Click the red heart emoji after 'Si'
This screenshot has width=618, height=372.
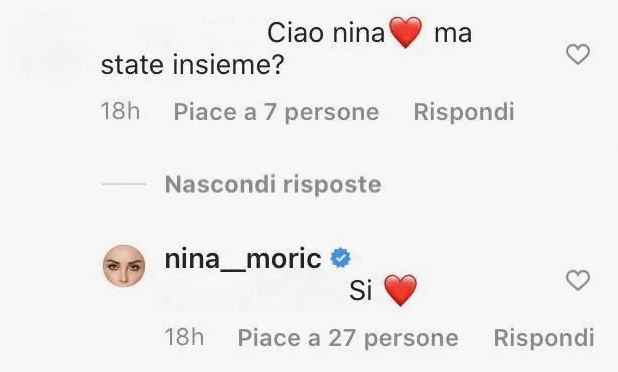(x=400, y=290)
